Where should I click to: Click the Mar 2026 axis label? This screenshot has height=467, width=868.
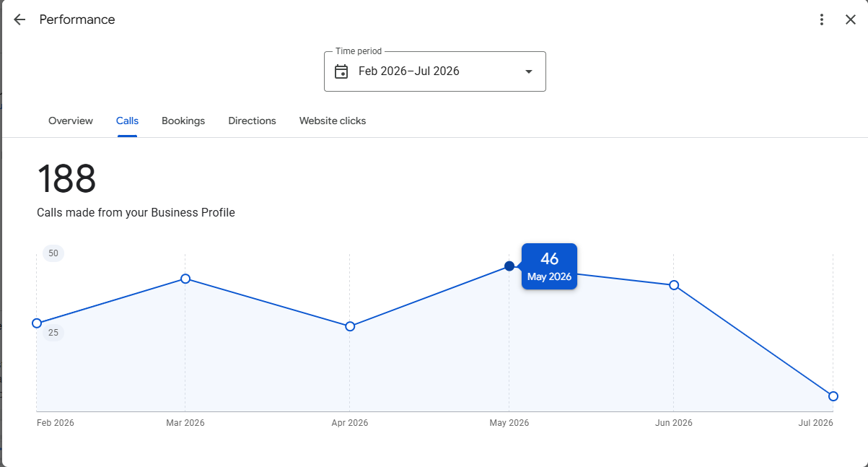(x=185, y=423)
